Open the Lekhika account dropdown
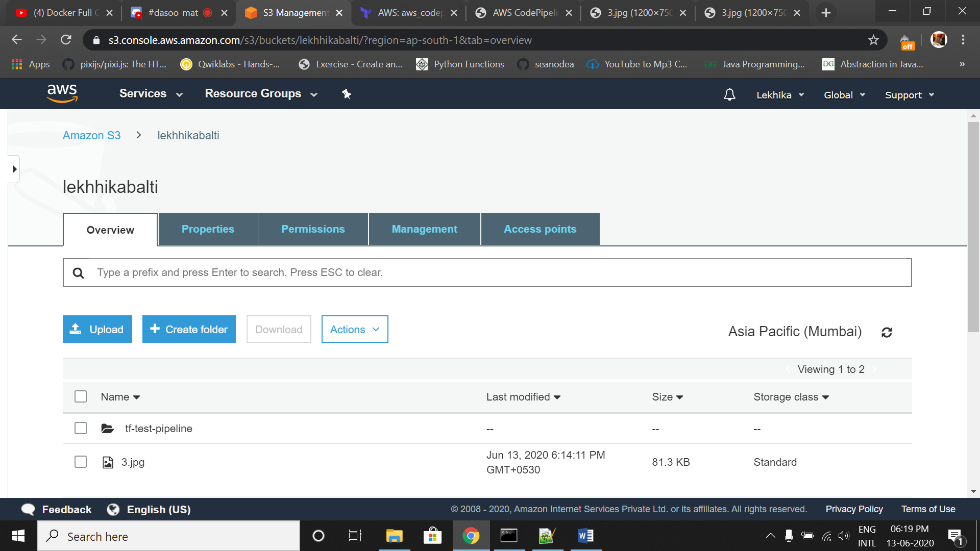 point(780,95)
